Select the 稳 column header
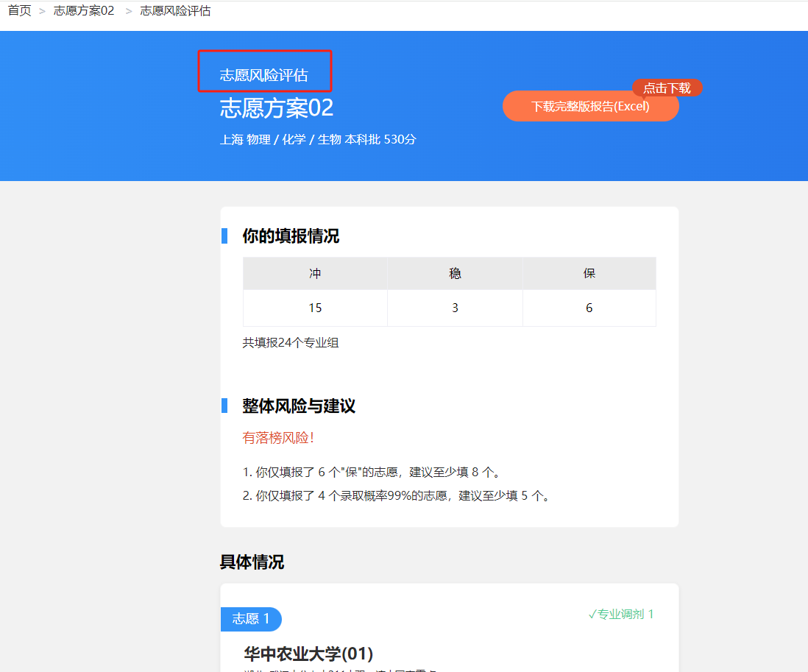Image resolution: width=808 pixels, height=672 pixels. tap(455, 273)
